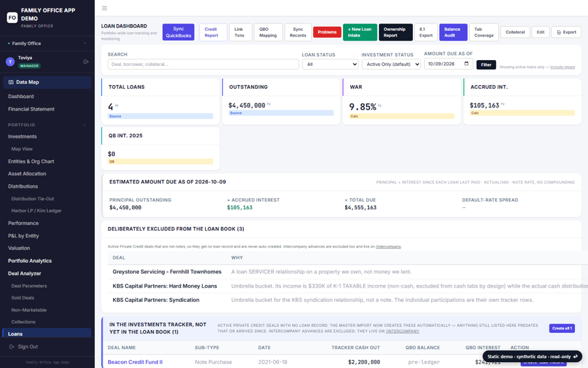Open Deal Parameters sub-item
The image size is (588, 368).
29,286
